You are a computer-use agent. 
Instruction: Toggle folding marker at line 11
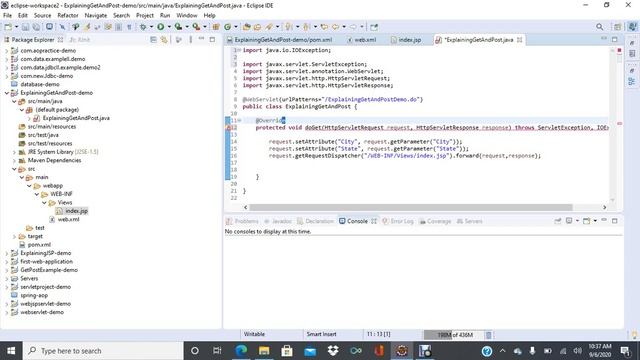click(240, 120)
